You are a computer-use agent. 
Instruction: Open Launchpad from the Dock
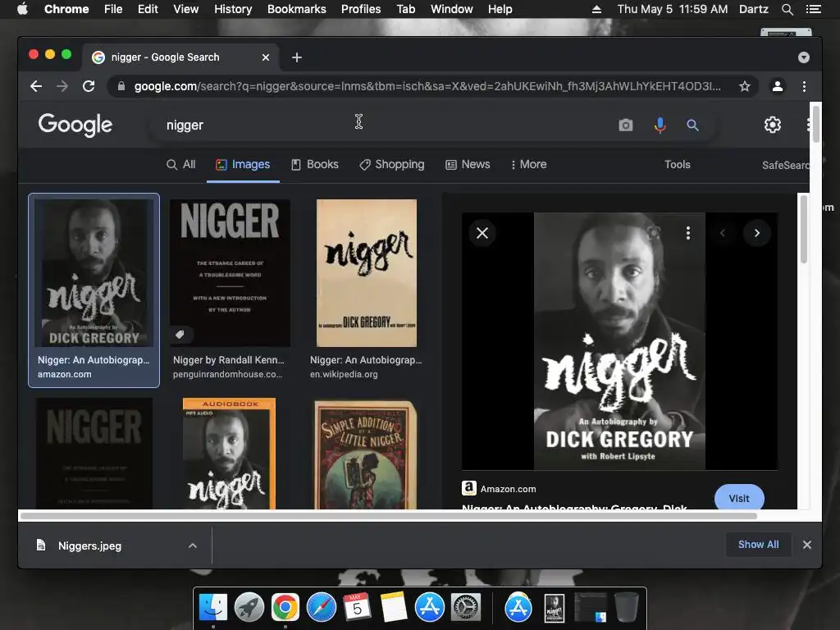[x=249, y=608]
